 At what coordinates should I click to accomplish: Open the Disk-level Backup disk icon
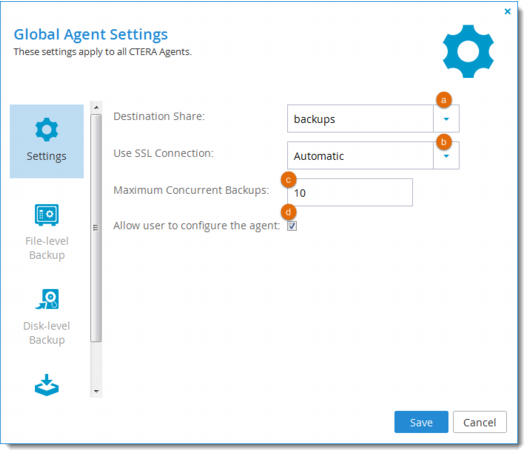tap(47, 299)
